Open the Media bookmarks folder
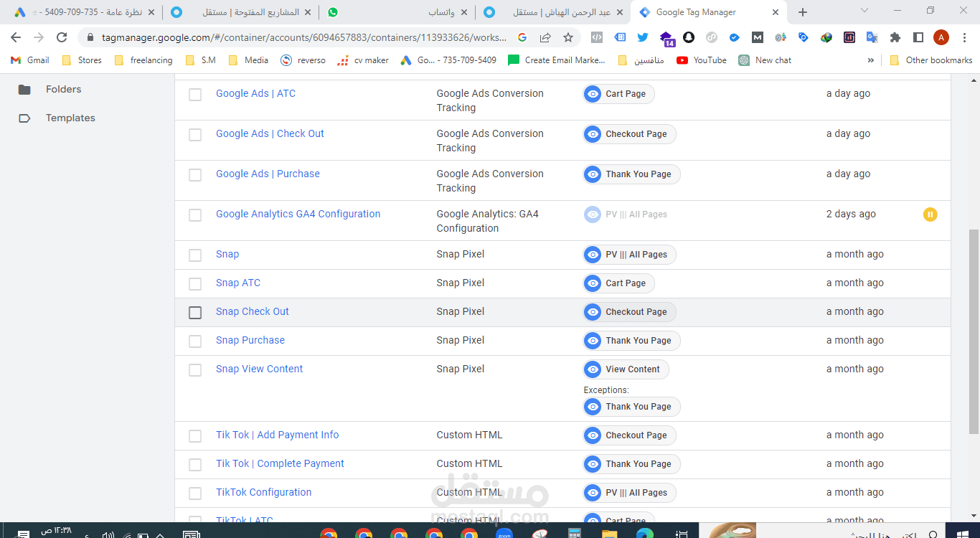This screenshot has width=980, height=538. coord(248,60)
